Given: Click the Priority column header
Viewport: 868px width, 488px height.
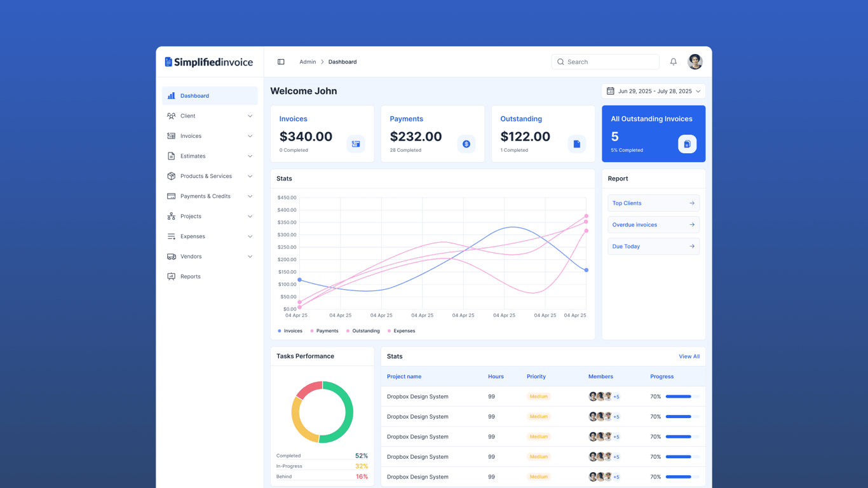Looking at the screenshot, I should [536, 377].
